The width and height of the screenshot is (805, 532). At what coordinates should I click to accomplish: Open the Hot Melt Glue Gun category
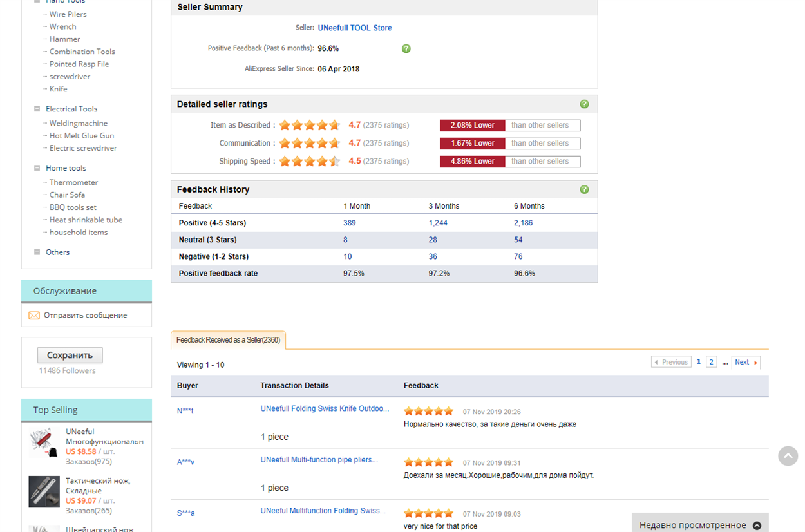pyautogui.click(x=82, y=136)
